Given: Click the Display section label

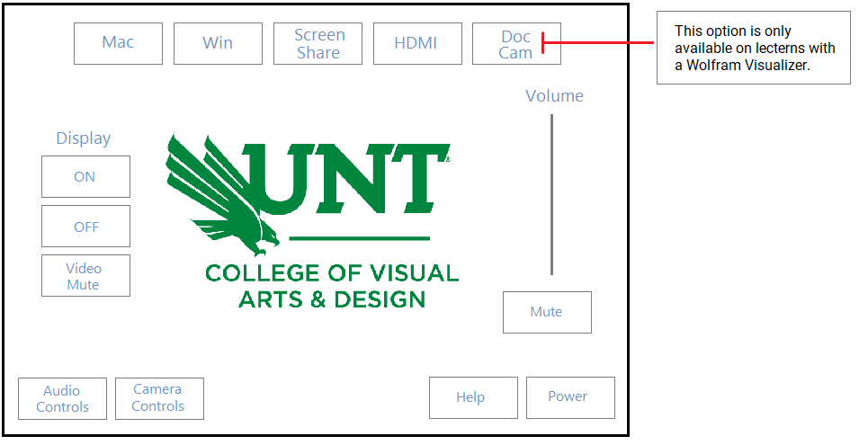Looking at the screenshot, I should tap(83, 138).
